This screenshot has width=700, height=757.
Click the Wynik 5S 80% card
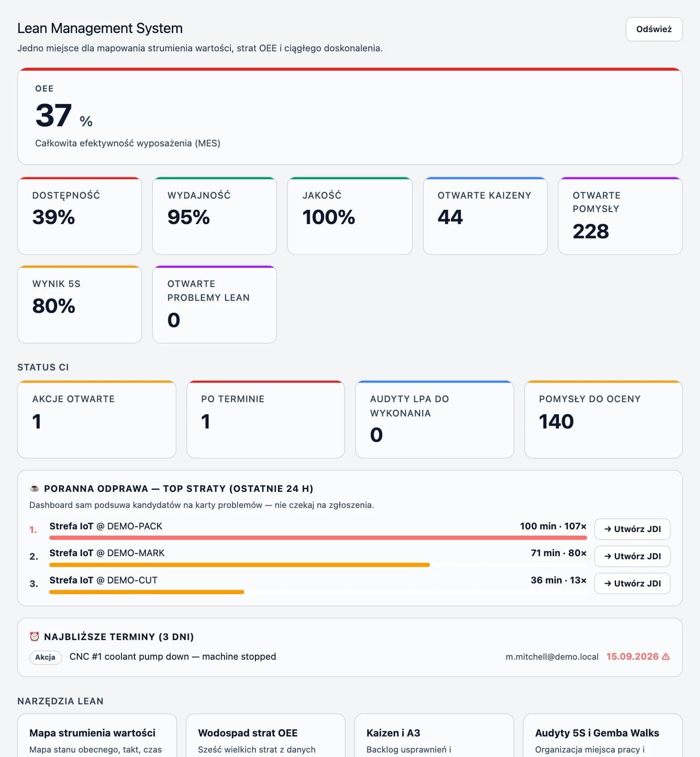(79, 304)
